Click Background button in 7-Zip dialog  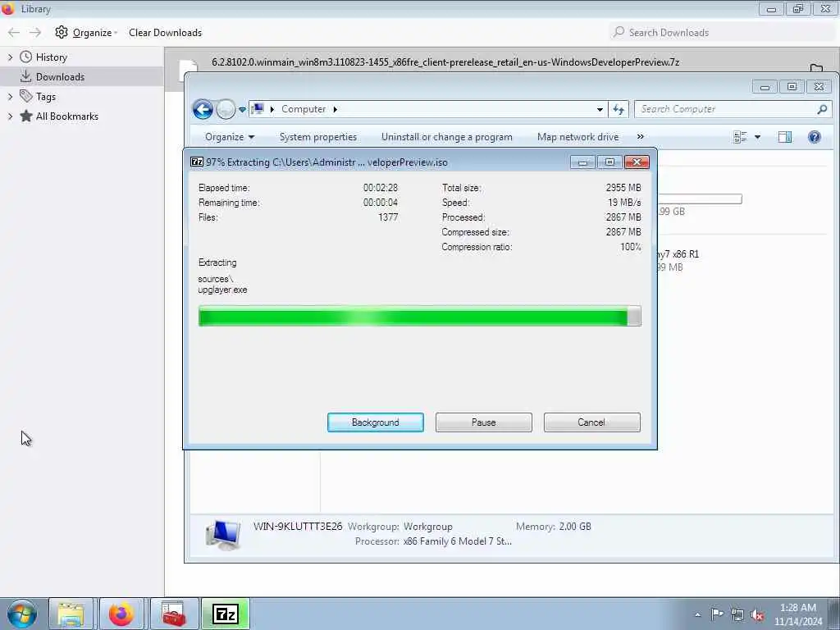point(375,422)
